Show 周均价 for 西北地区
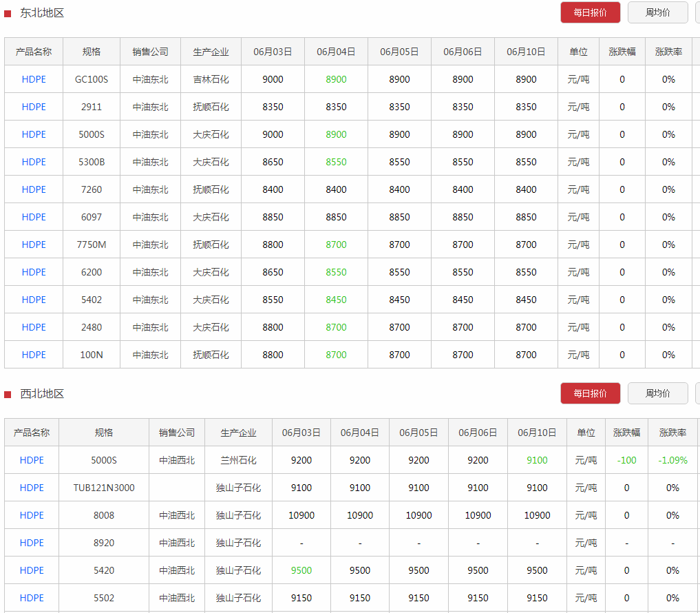Image resolution: width=700 pixels, height=613 pixels. [657, 393]
